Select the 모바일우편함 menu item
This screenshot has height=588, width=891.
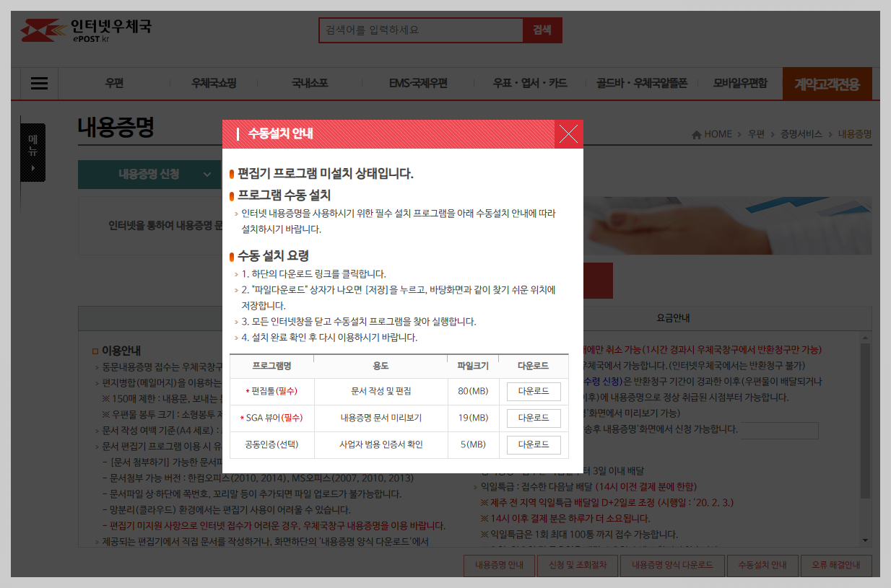(x=740, y=83)
